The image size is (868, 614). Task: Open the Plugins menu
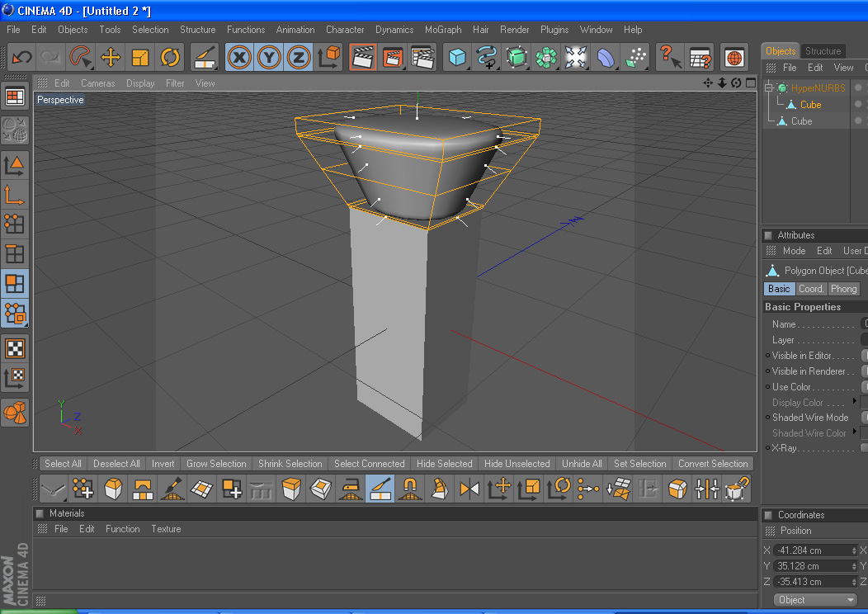pos(554,30)
